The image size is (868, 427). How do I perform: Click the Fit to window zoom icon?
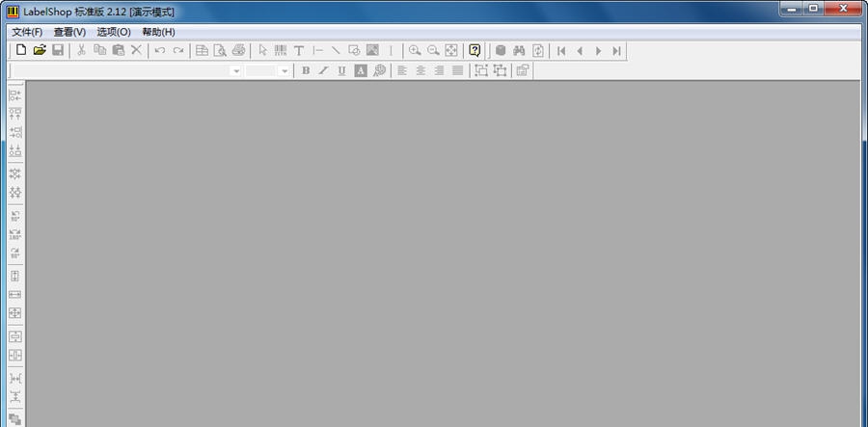tap(451, 50)
